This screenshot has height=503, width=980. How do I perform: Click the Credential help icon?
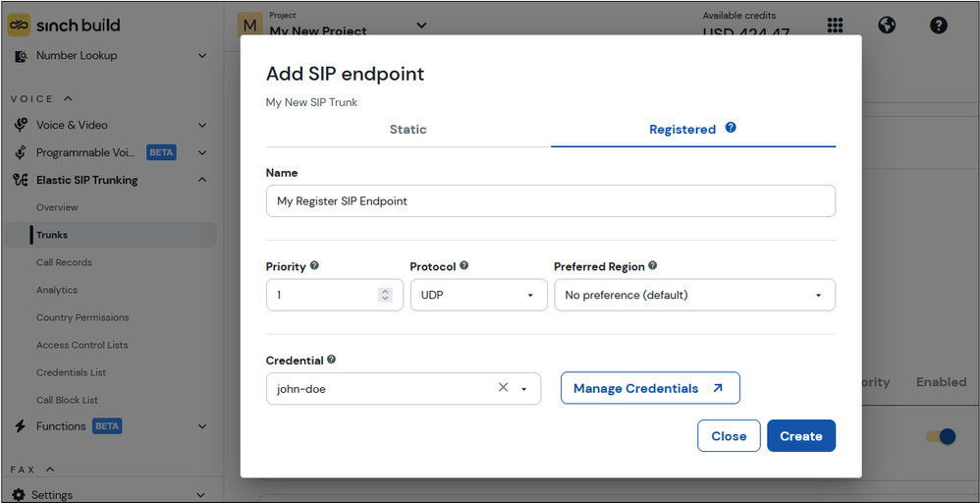coord(331,360)
